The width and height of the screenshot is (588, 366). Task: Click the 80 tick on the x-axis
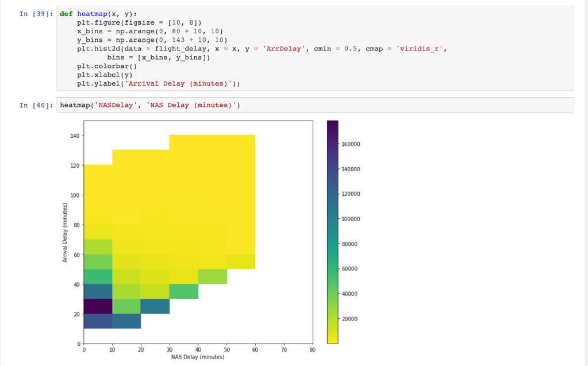tap(312, 349)
